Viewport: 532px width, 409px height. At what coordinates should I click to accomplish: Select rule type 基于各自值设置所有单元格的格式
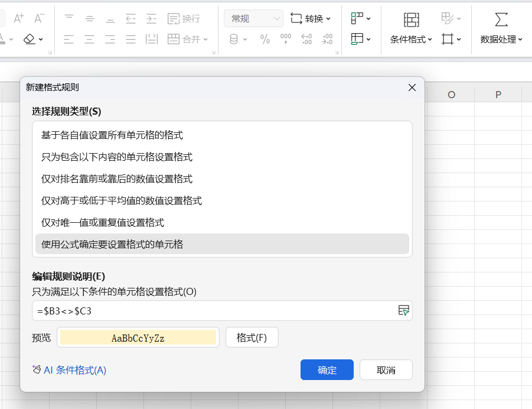pyautogui.click(x=112, y=135)
